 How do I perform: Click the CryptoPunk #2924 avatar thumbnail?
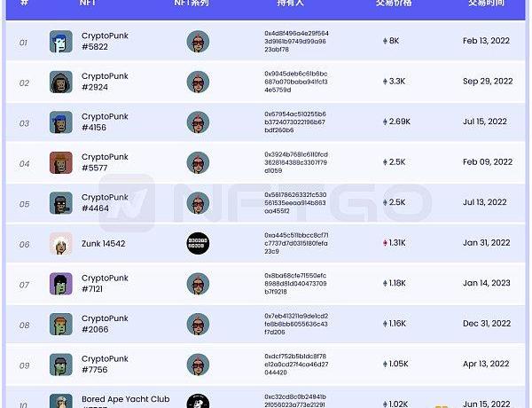pos(61,82)
